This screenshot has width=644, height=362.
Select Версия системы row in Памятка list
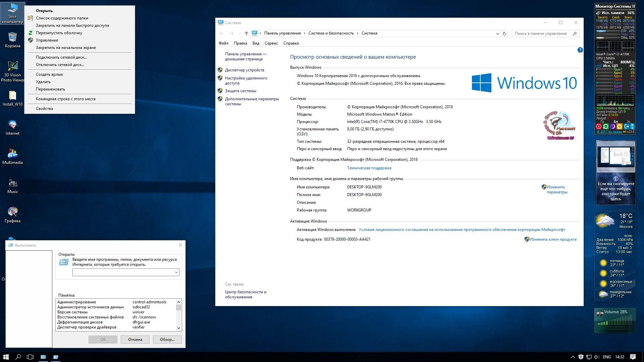coord(115,312)
